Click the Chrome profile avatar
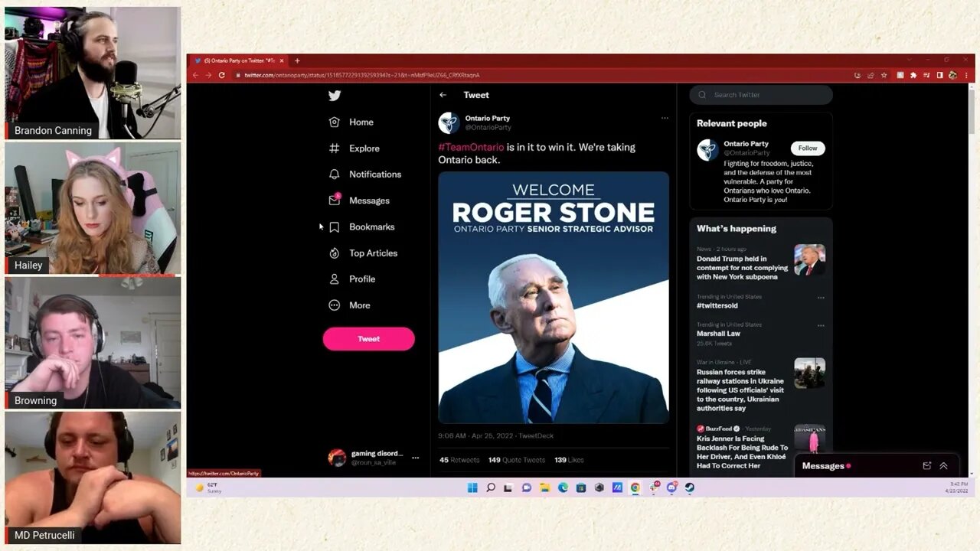 (x=952, y=75)
